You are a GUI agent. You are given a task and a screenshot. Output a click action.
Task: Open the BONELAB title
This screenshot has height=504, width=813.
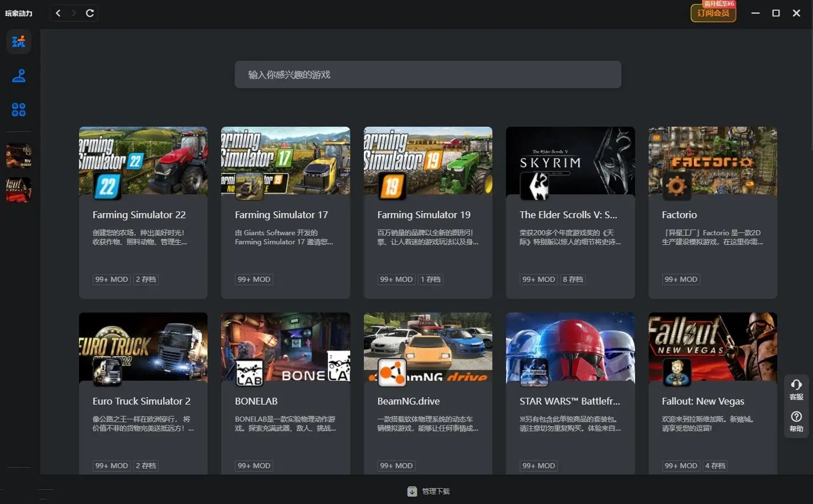[x=256, y=401]
